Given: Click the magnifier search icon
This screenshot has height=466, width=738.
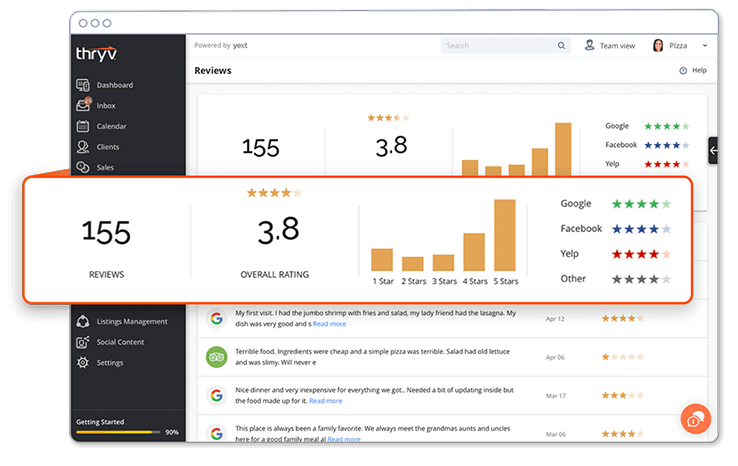Looking at the screenshot, I should 562,46.
